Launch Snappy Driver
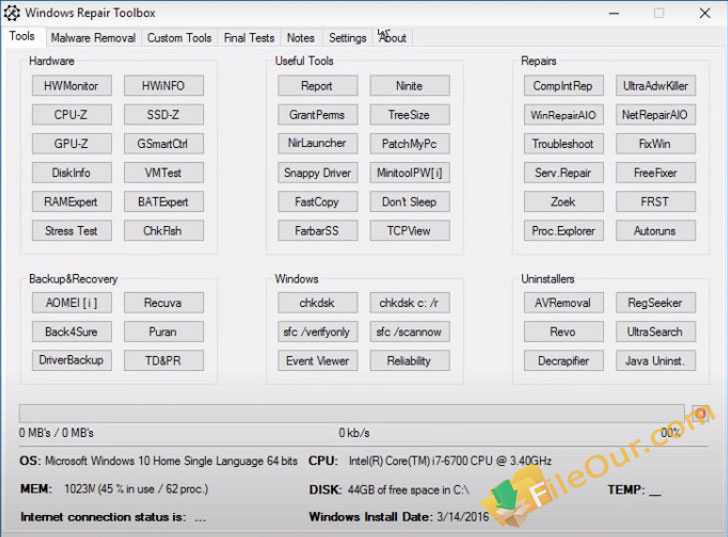 coord(318,173)
